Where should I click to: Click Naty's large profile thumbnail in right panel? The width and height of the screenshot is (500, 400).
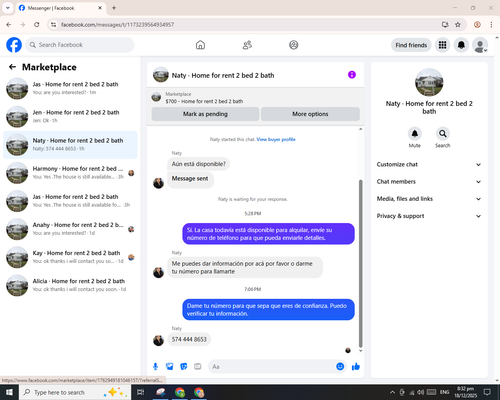click(x=429, y=82)
